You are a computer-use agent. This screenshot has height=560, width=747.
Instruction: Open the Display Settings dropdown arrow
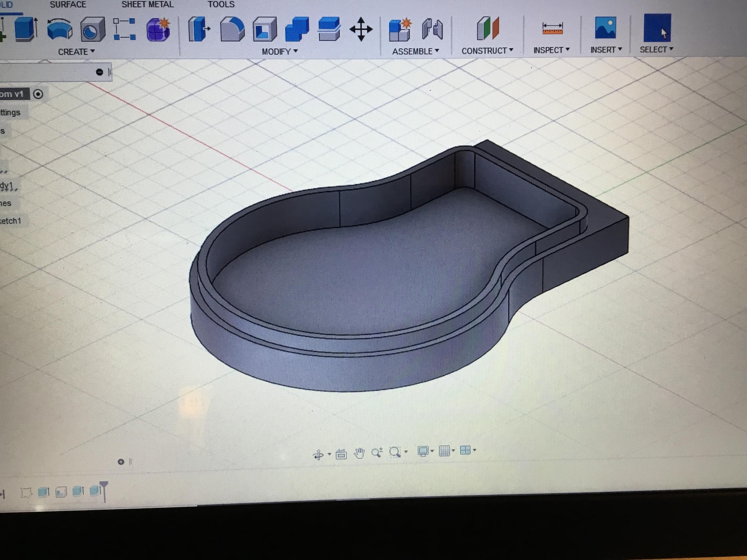[432, 451]
